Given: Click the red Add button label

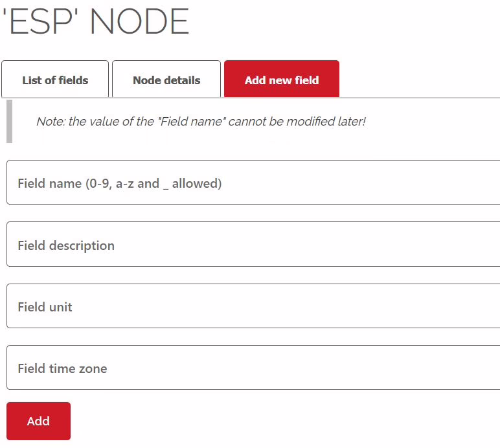Looking at the screenshot, I should pos(38,421).
